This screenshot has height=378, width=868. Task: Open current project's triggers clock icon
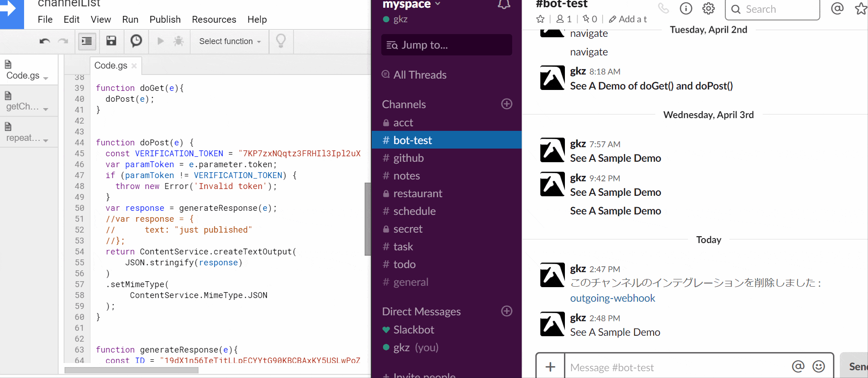coord(136,41)
